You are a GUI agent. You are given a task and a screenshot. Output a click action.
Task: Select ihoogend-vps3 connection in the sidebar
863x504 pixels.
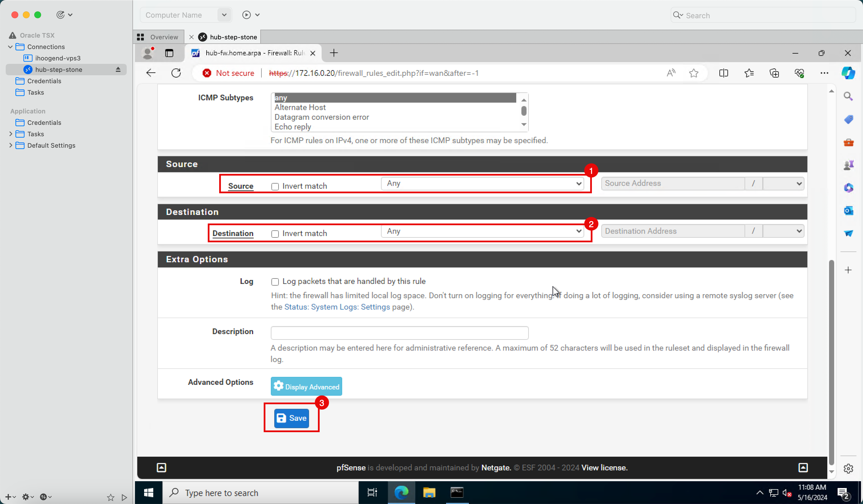point(58,58)
